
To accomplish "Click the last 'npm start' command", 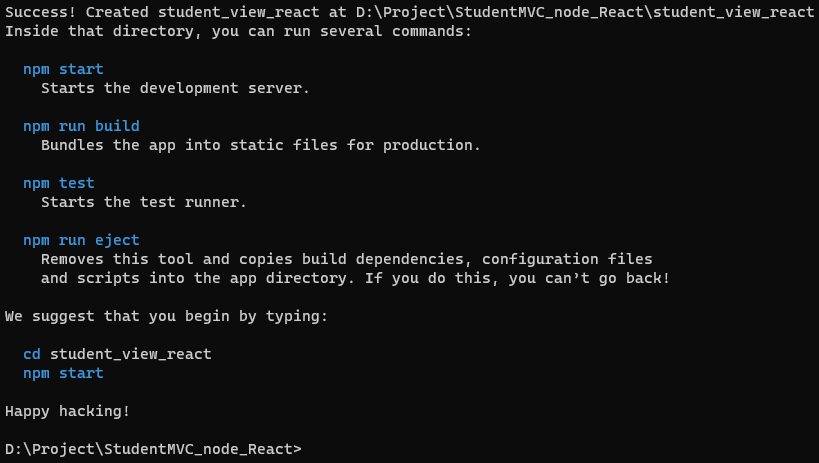I will tap(63, 373).
